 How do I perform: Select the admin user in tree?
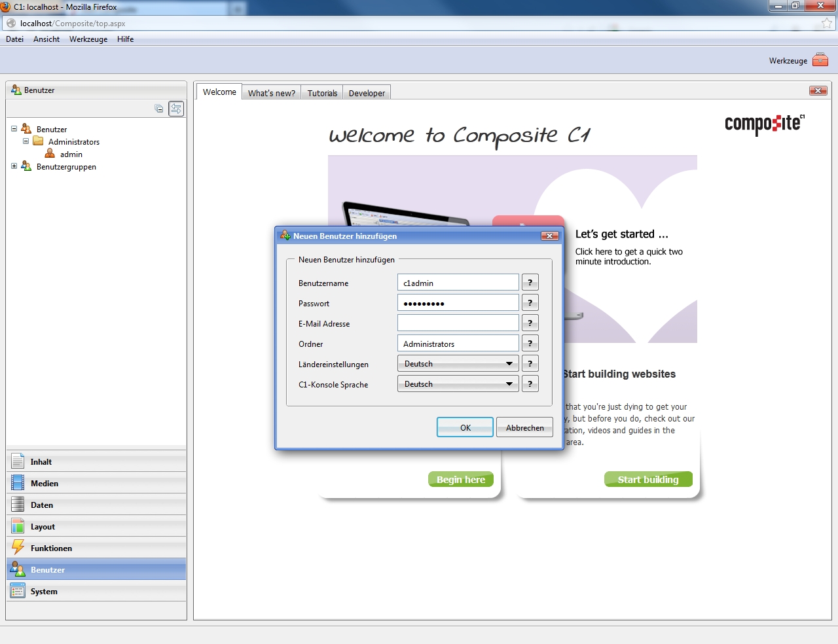tap(71, 154)
